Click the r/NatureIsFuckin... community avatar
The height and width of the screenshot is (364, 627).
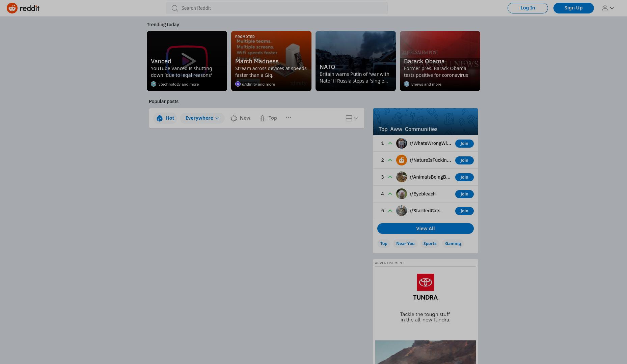402,160
